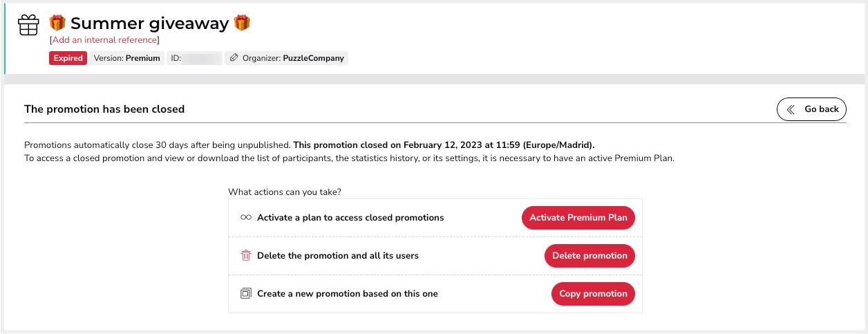Click the duplicate squares copy icon
This screenshot has height=334, width=868.
(245, 294)
